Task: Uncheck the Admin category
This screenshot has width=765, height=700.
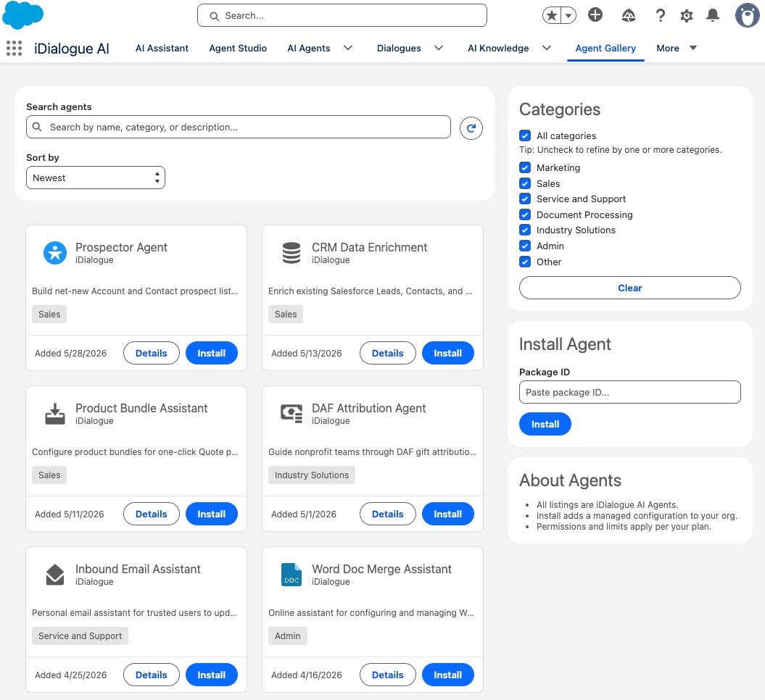Action: 525,246
